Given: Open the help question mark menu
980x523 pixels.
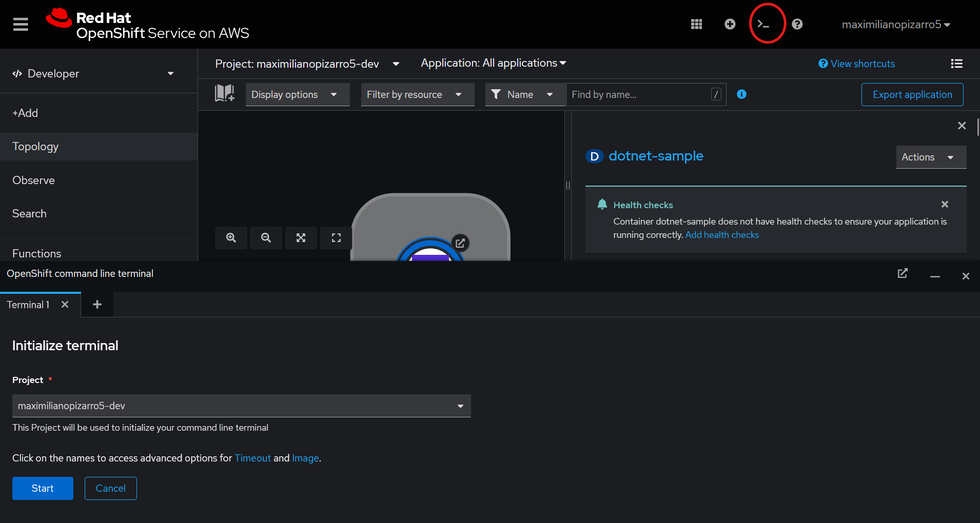Looking at the screenshot, I should (797, 24).
